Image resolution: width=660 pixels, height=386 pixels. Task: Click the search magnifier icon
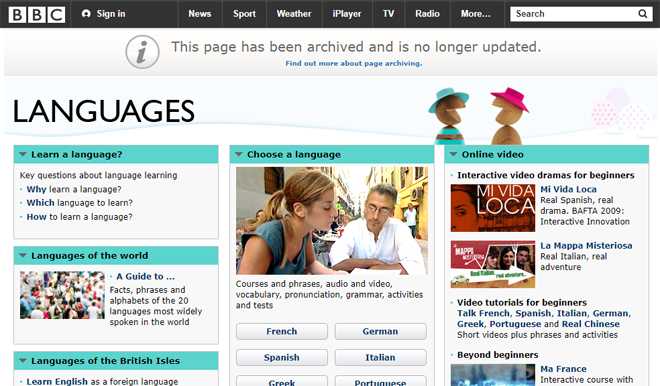point(642,14)
